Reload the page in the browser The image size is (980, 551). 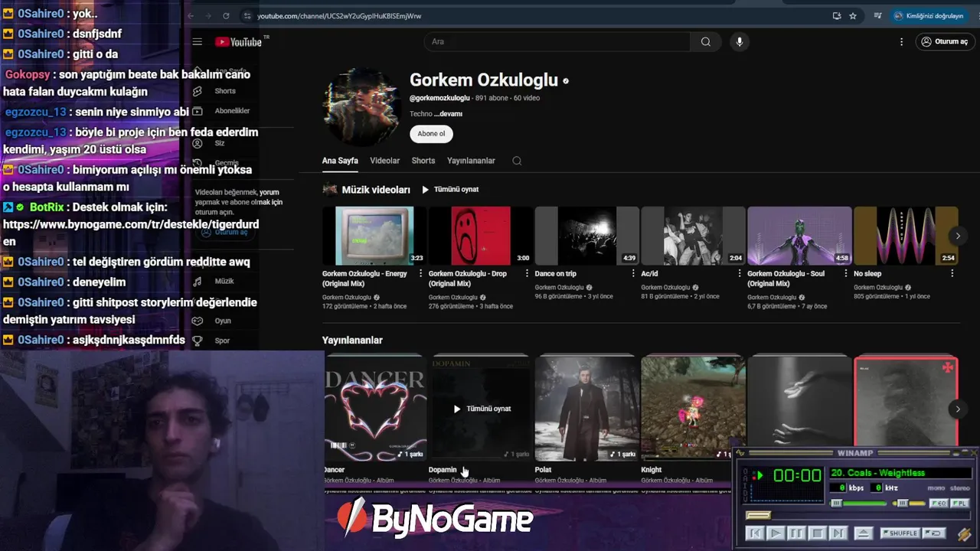tap(226, 16)
